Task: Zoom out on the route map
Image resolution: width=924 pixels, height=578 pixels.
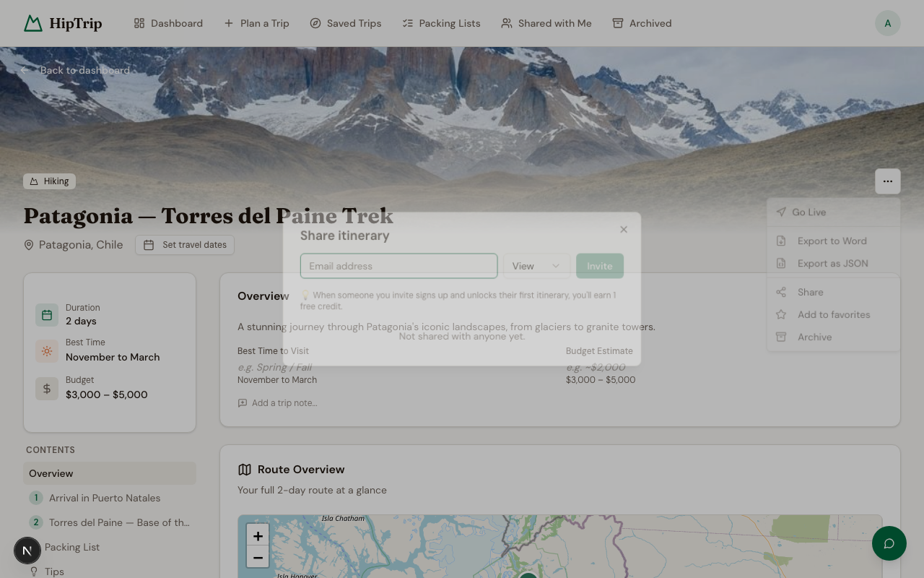Action: [x=258, y=557]
